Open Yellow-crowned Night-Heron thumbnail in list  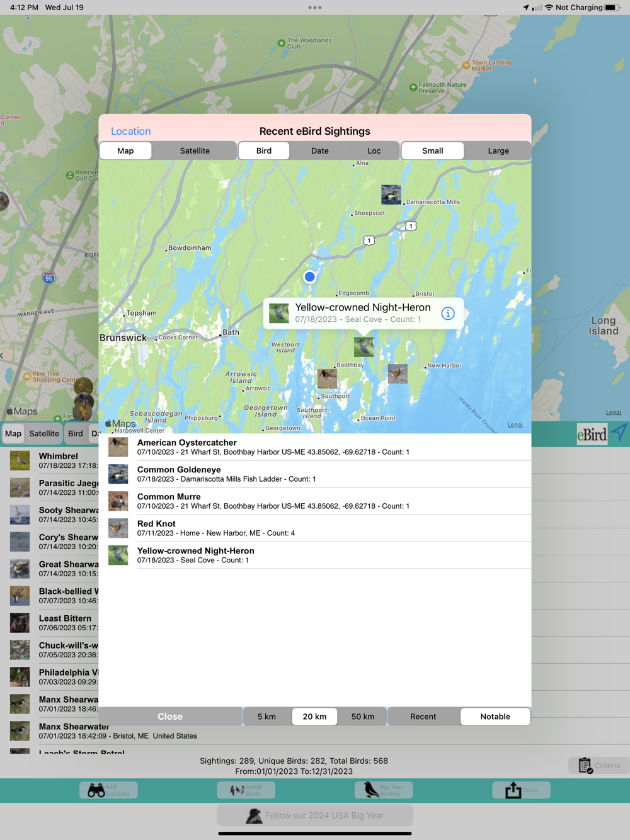[118, 555]
